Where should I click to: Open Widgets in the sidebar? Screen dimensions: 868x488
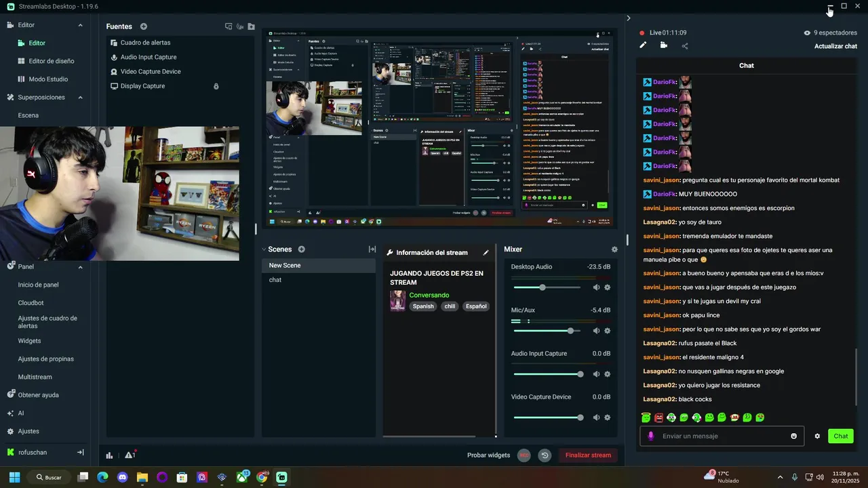coord(29,341)
